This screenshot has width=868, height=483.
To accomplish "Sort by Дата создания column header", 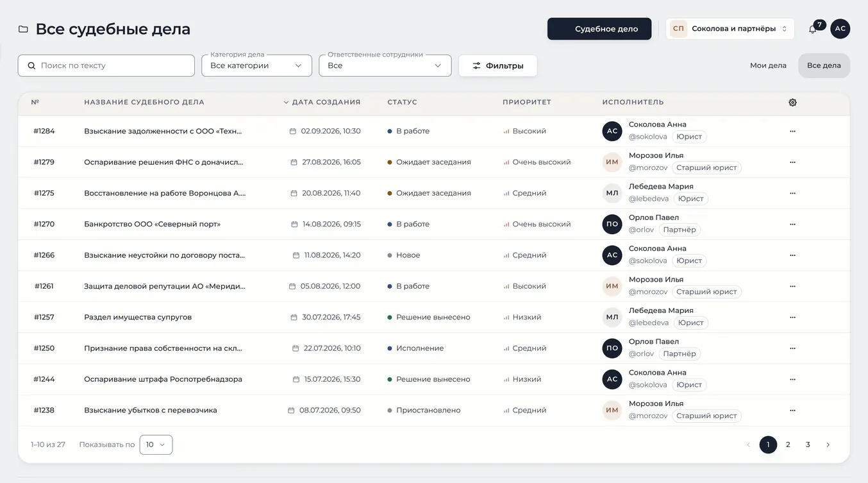I will [x=322, y=102].
